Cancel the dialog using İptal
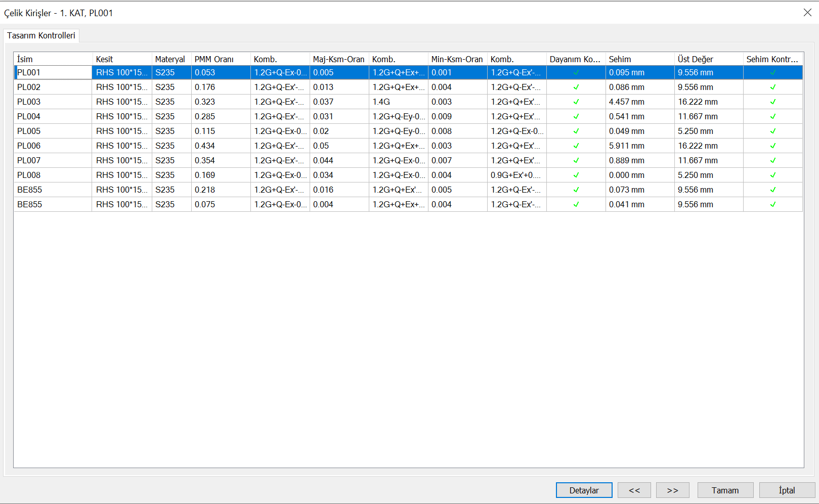Screen dimensions: 819x504 [787, 490]
